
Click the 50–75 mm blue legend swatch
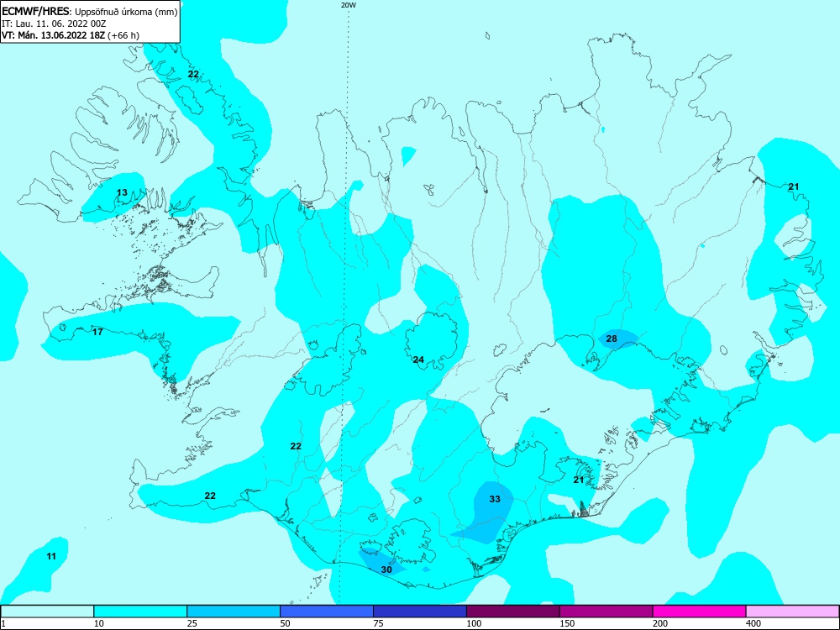327,612
